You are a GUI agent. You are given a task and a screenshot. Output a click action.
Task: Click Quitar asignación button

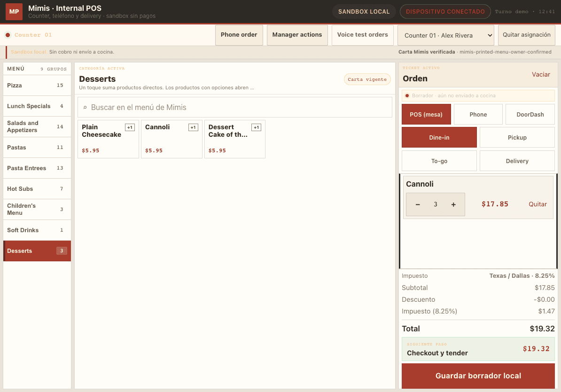(526, 35)
